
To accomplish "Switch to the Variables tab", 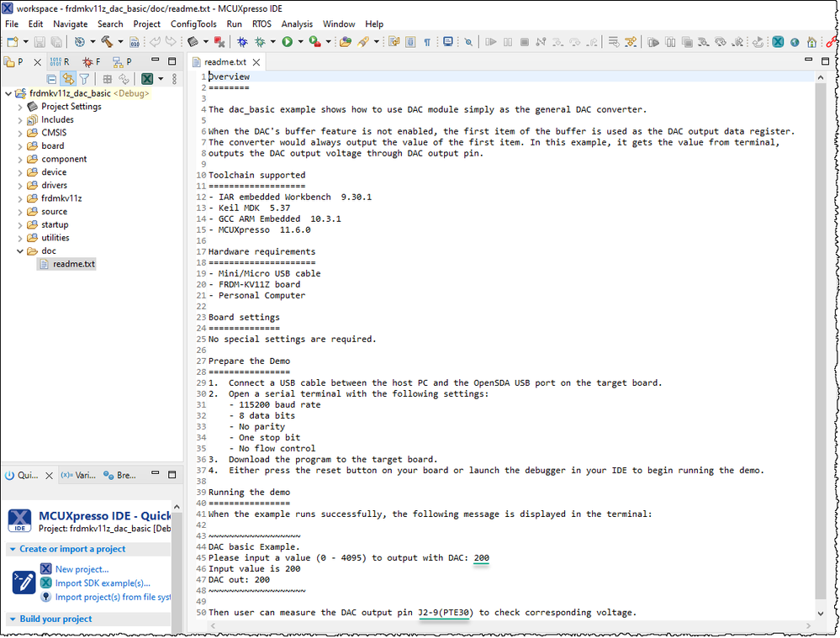I will (78, 475).
